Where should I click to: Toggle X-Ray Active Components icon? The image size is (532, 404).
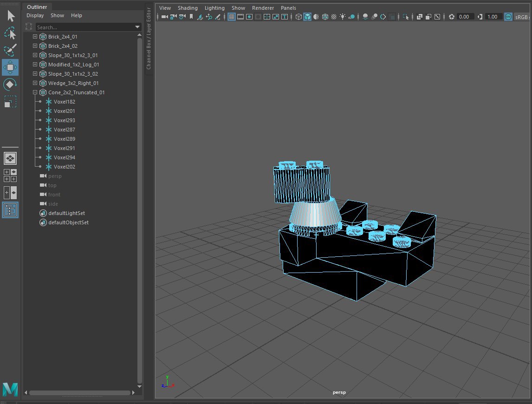click(x=428, y=17)
